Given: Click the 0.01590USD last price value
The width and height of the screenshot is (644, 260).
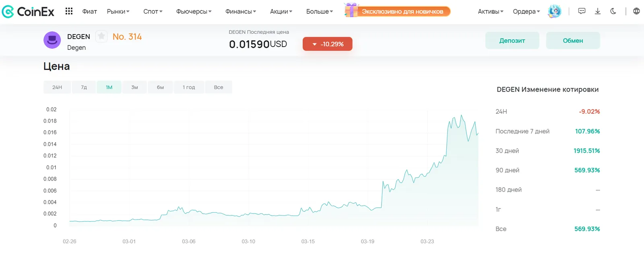Looking at the screenshot, I should click(x=258, y=44).
